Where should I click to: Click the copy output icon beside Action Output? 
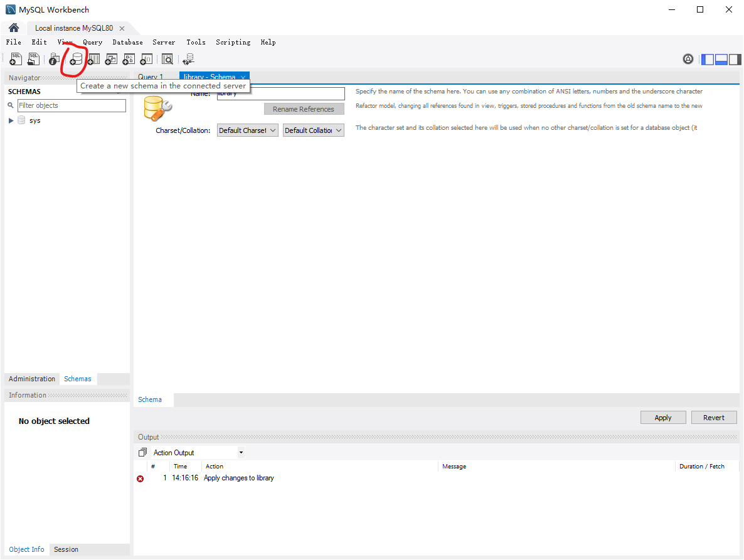pyautogui.click(x=142, y=452)
